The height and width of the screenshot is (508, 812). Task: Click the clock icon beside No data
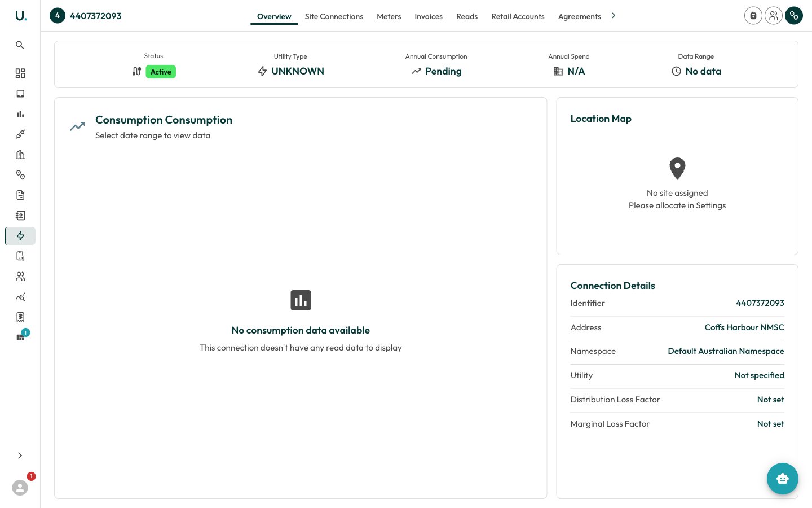(x=676, y=71)
